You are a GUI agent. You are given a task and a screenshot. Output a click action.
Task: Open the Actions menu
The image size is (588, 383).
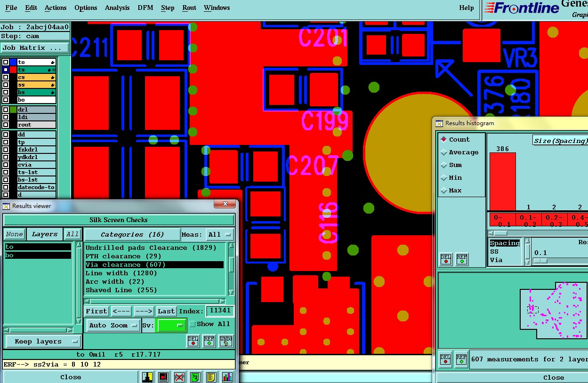[56, 8]
